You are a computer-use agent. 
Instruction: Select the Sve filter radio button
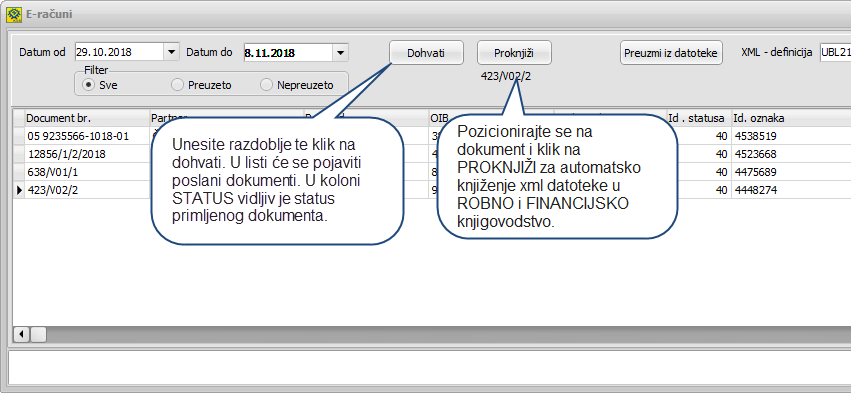coord(87,85)
